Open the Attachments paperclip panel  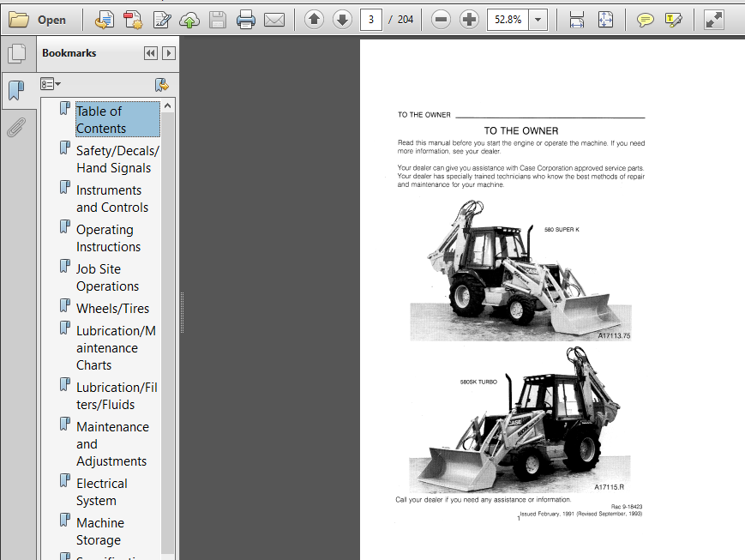point(16,127)
